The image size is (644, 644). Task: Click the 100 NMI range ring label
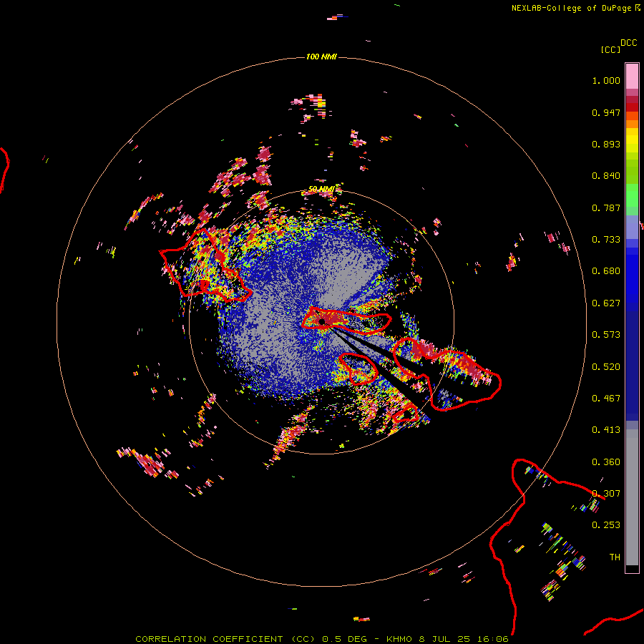tap(321, 57)
